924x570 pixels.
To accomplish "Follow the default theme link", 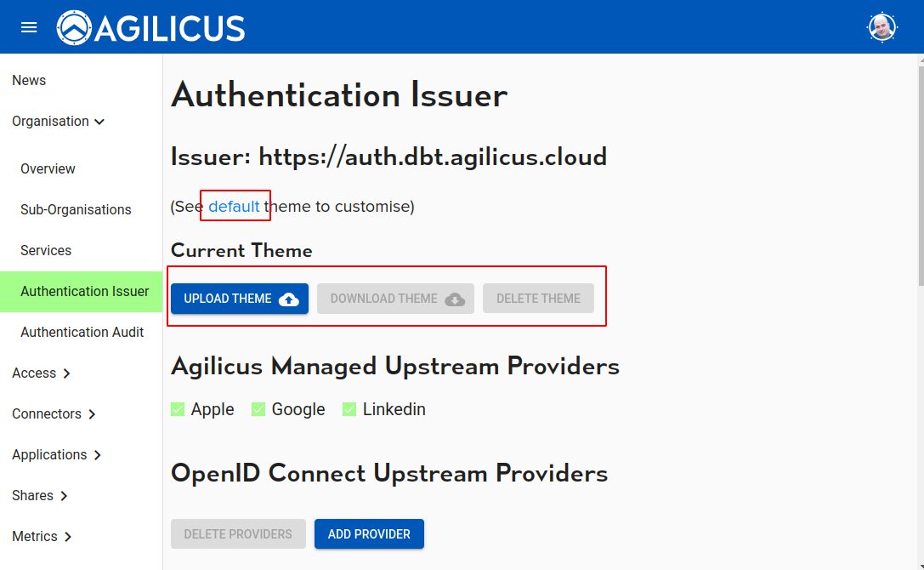I will (x=234, y=207).
